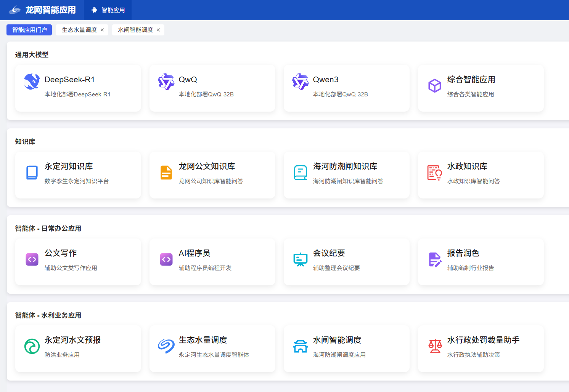This screenshot has height=392, width=569.
Task: Click the 龙网智能应用 header title
Action: 51,10
